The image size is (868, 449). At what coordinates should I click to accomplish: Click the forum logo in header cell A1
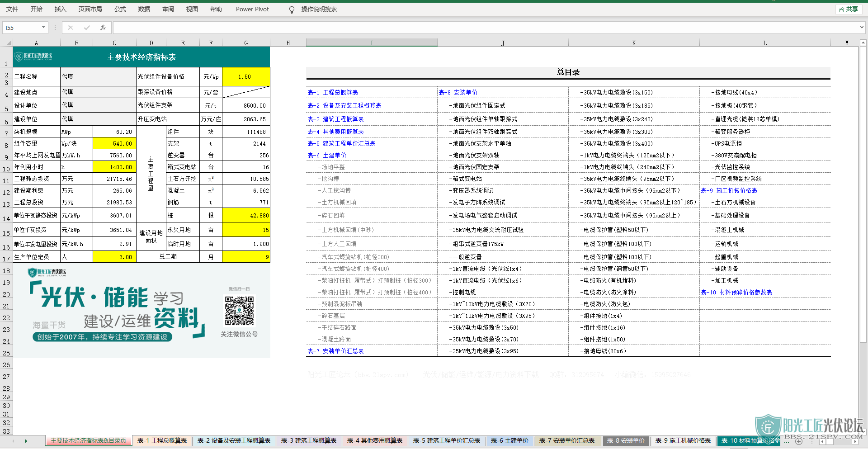click(x=33, y=57)
